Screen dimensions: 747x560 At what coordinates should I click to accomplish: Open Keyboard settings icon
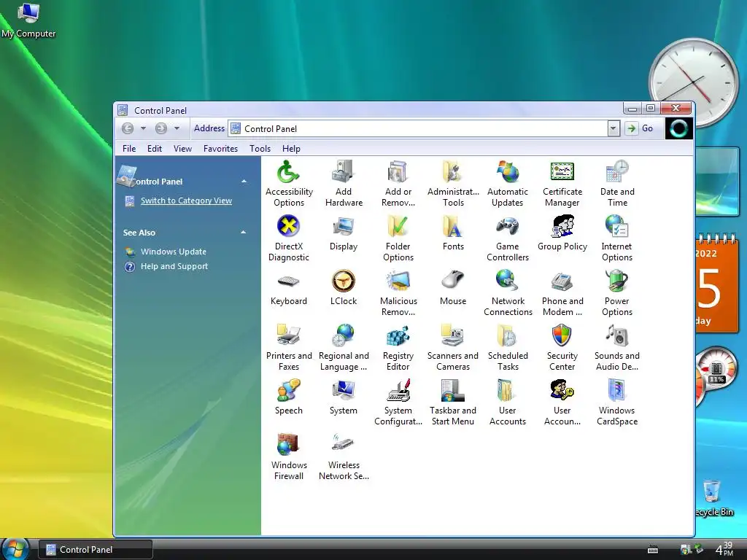pyautogui.click(x=289, y=281)
